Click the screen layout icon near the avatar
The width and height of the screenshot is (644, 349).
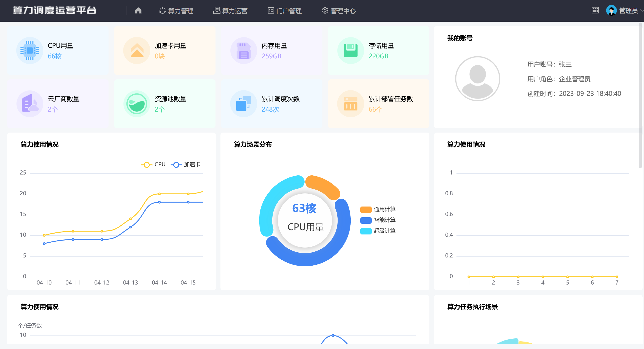pyautogui.click(x=595, y=11)
